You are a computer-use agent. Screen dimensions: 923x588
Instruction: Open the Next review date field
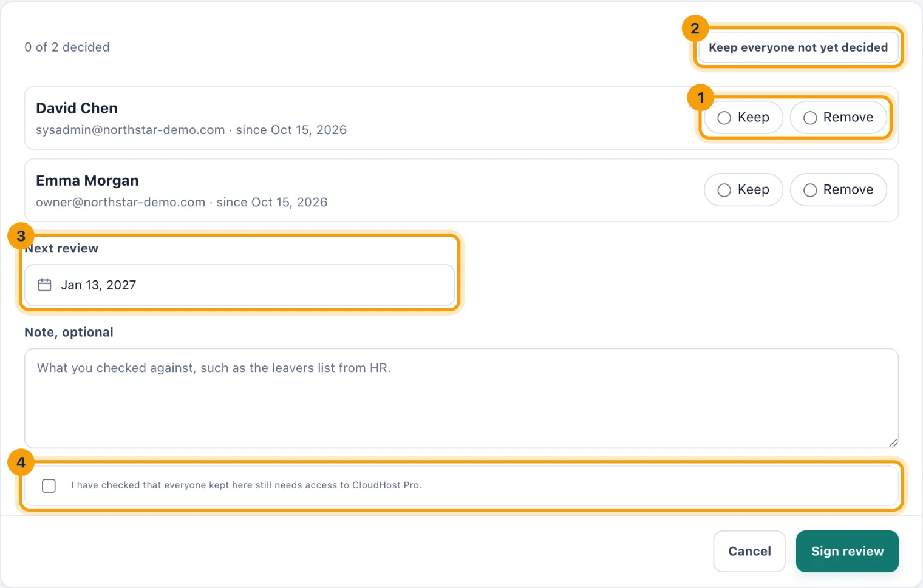[x=240, y=285]
